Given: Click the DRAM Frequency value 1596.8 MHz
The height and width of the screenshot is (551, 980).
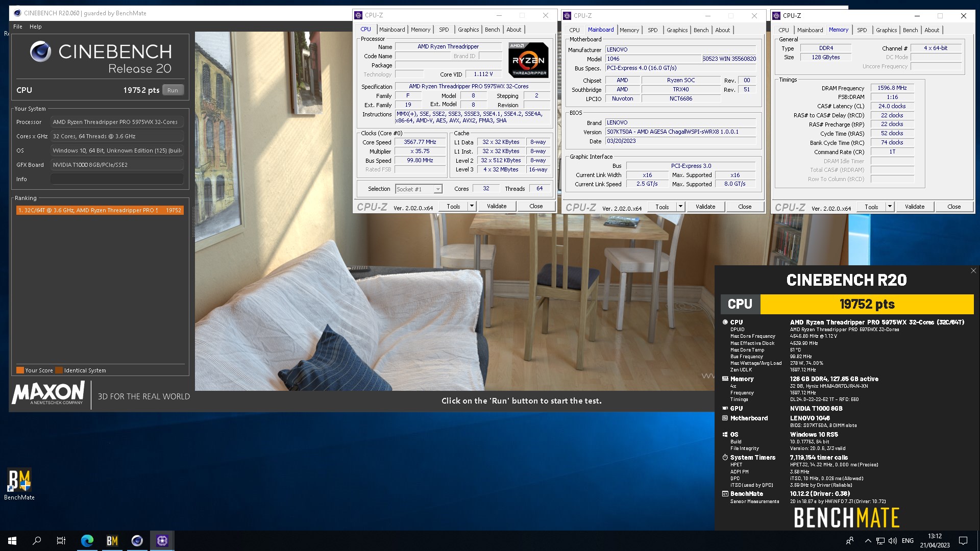Looking at the screenshot, I should pos(892,88).
